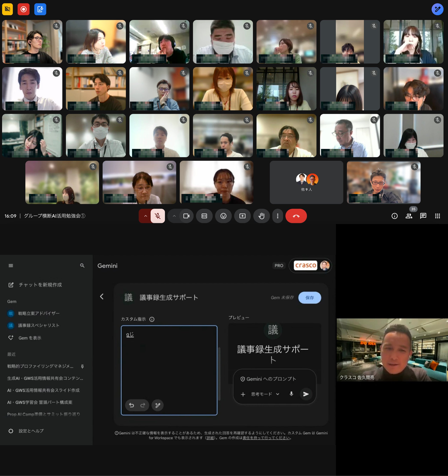Open the emoji reactions button
Viewport: 448px width, 476px height.
point(223,216)
